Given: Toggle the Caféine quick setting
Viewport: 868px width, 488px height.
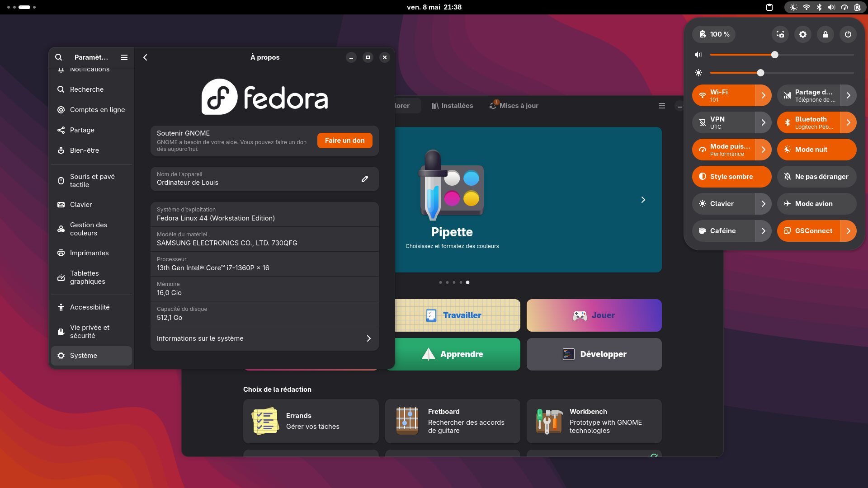Looking at the screenshot, I should (723, 231).
